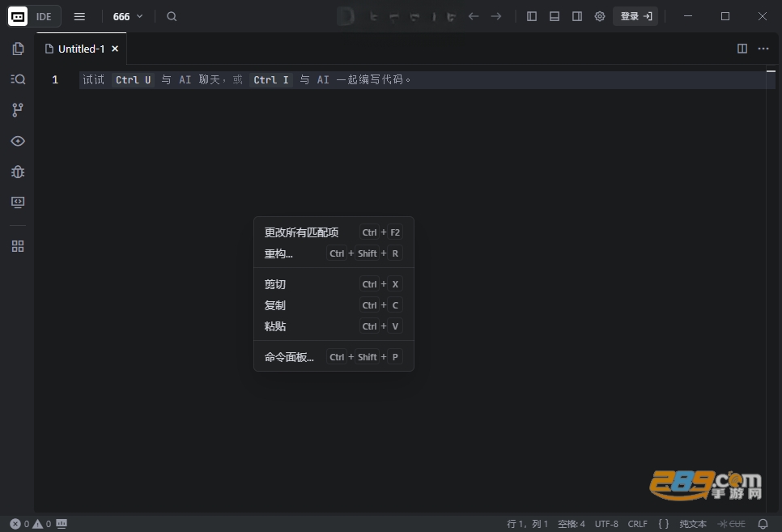Change line ending via CRLF

(637, 524)
